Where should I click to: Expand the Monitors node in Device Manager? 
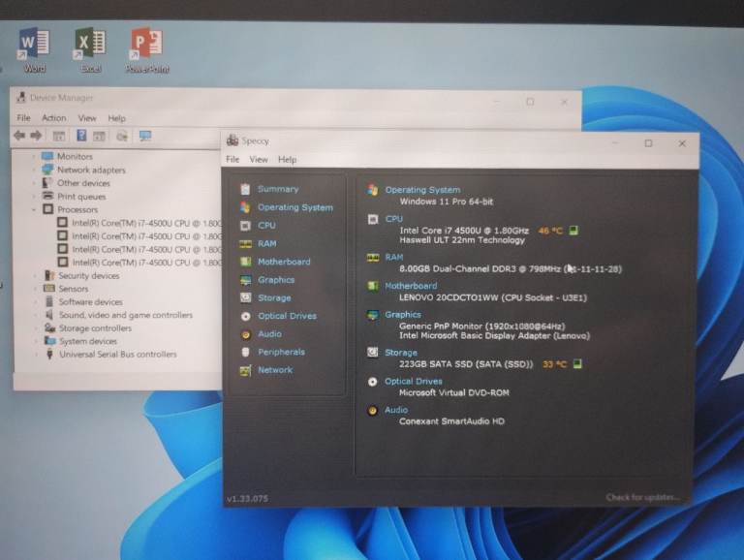pos(34,156)
